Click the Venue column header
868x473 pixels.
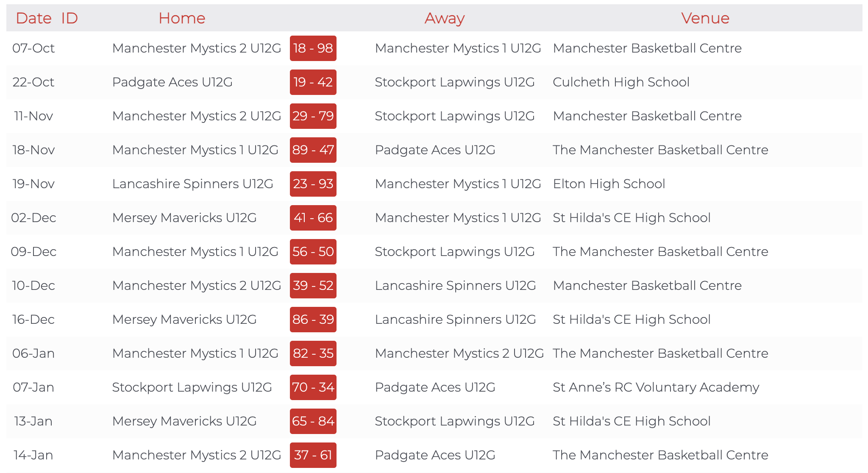pos(705,18)
